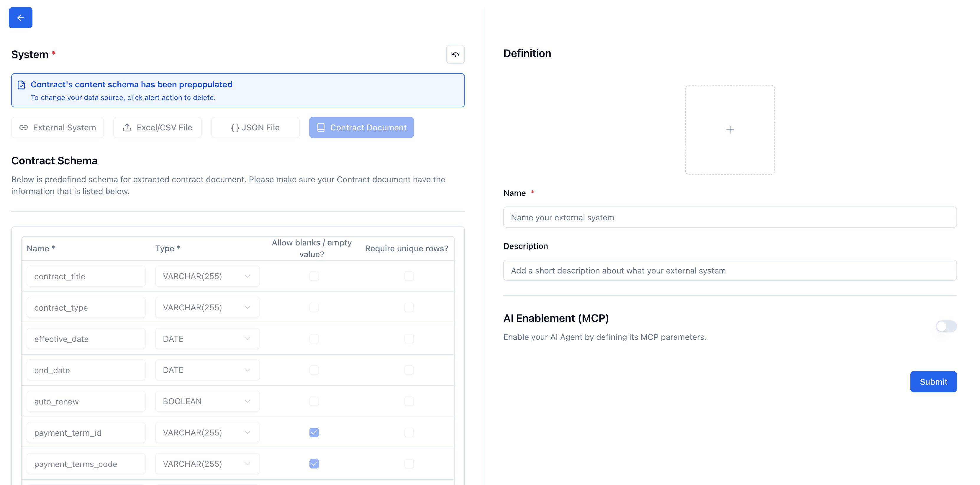The image size is (980, 485).
Task: Click the link icon on External System
Action: 24,127
